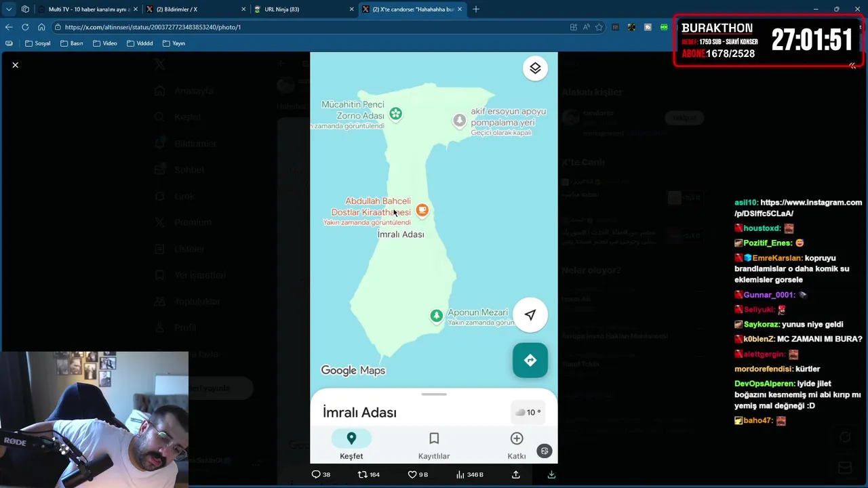Open the map layers button
The width and height of the screenshot is (868, 488).
coord(535,68)
